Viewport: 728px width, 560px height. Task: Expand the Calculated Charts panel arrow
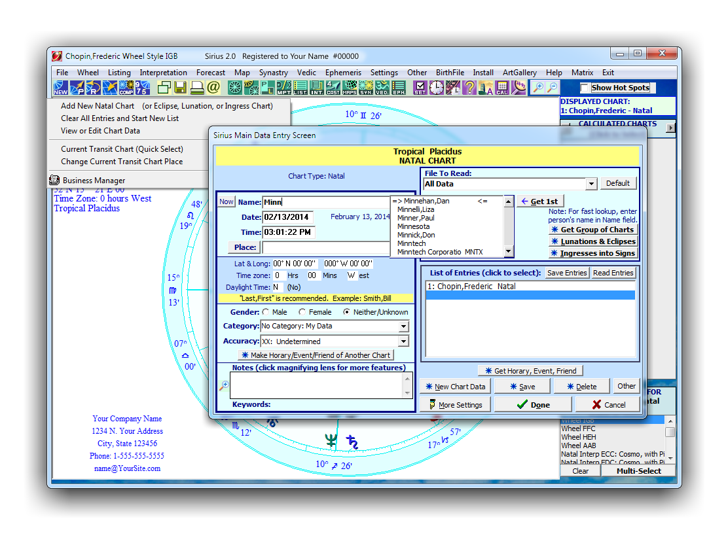click(670, 128)
